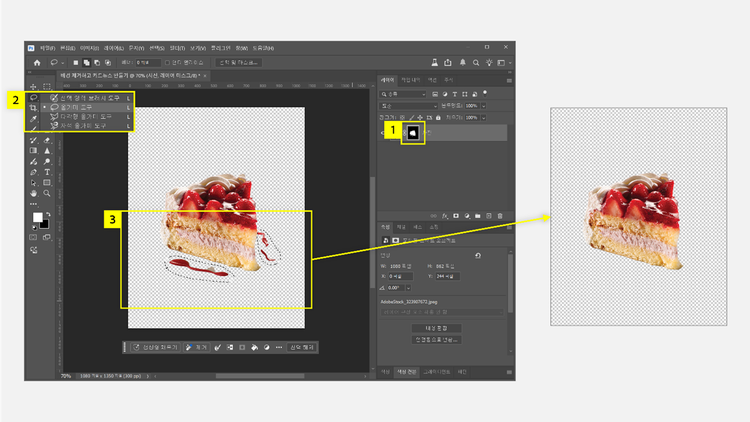Choose the Magnetic Lasso tool from flyout

point(87,126)
